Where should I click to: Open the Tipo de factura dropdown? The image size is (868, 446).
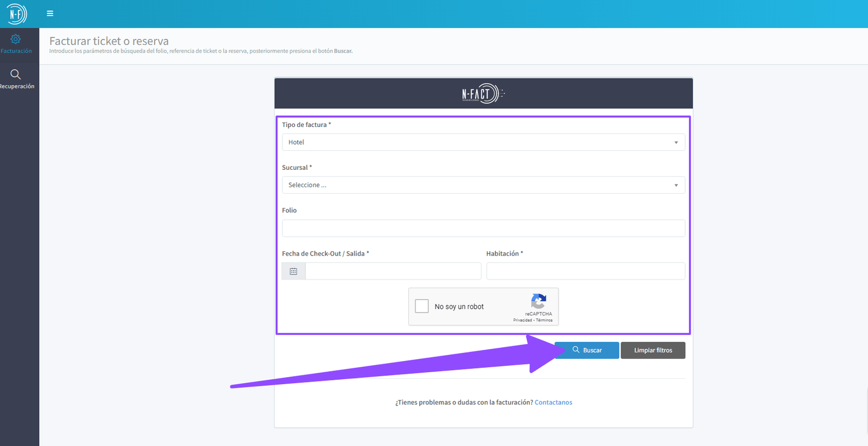(483, 142)
